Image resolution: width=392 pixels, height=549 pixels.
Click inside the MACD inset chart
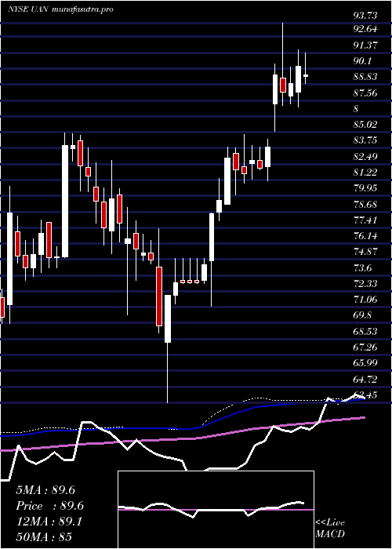point(216,510)
